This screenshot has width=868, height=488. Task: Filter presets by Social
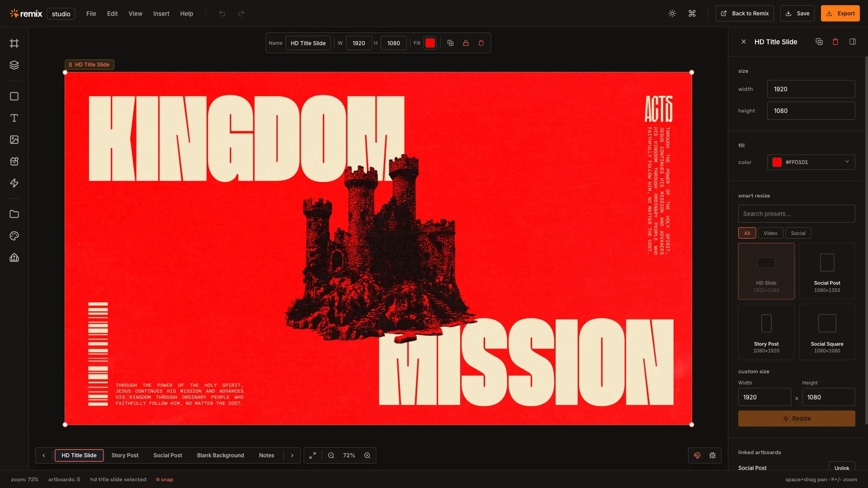tap(798, 233)
